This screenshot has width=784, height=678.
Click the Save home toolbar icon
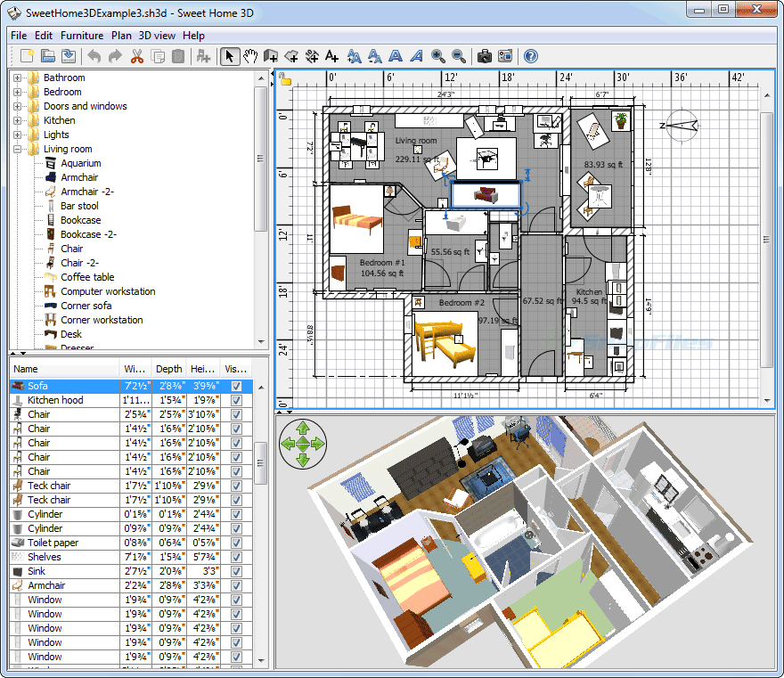(x=69, y=56)
